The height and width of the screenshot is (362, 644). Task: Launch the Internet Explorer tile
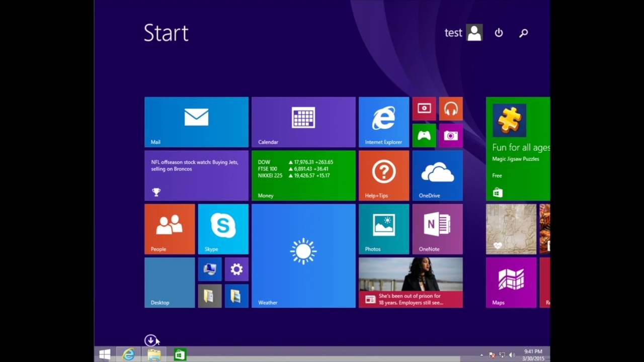pos(384,122)
